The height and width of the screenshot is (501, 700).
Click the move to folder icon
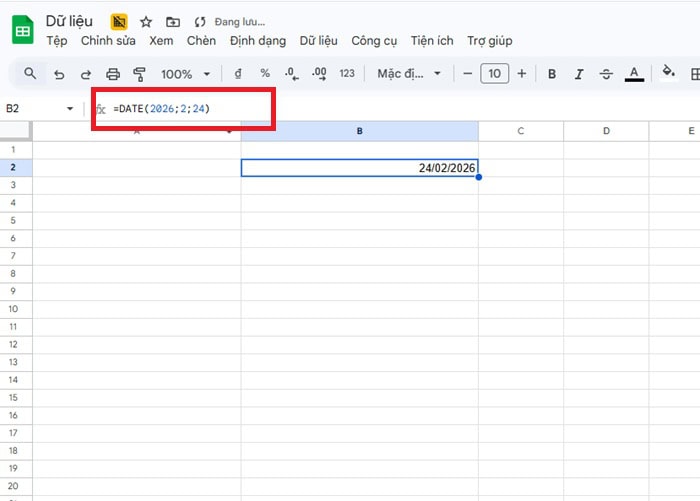point(173,21)
